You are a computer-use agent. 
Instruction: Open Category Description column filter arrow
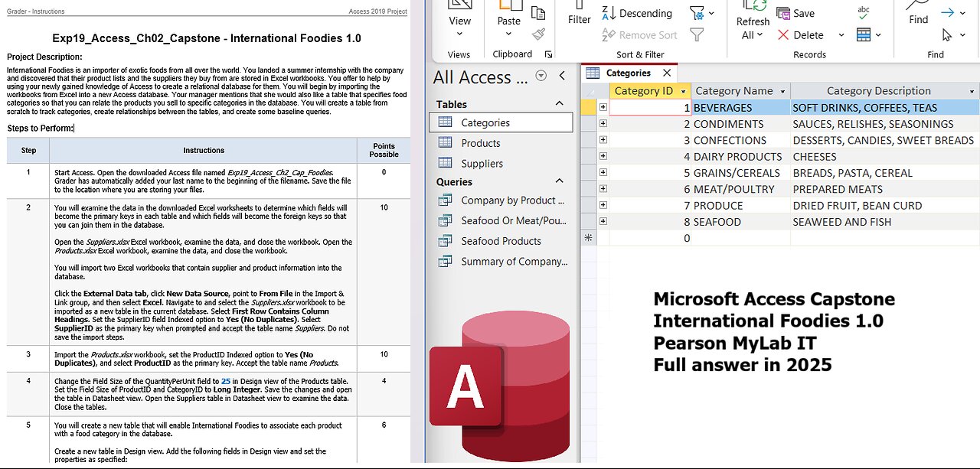(x=972, y=92)
